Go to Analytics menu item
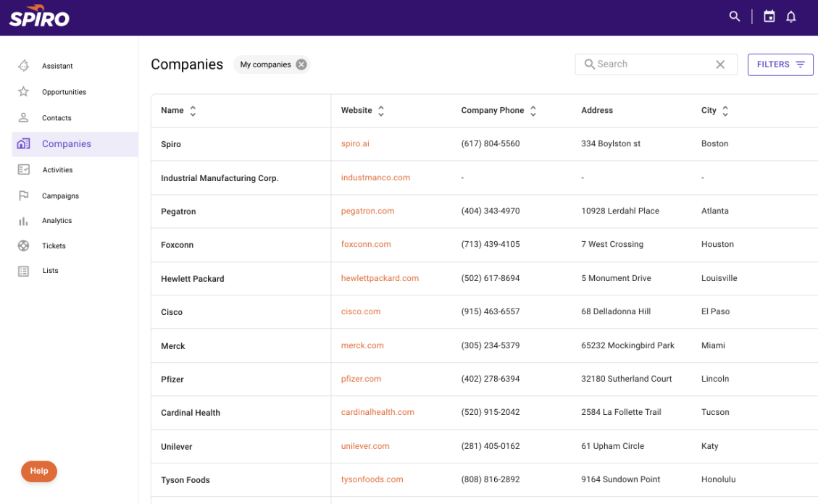The width and height of the screenshot is (818, 504). coord(57,220)
